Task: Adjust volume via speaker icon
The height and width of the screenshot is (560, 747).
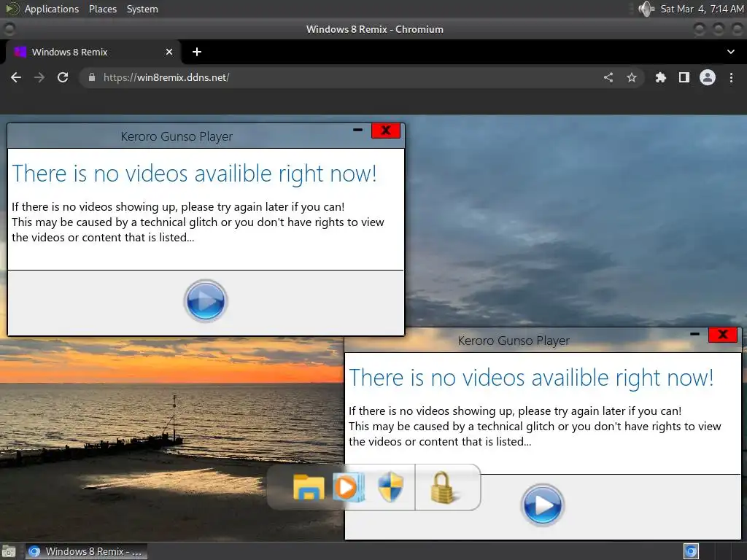Action: [x=646, y=9]
